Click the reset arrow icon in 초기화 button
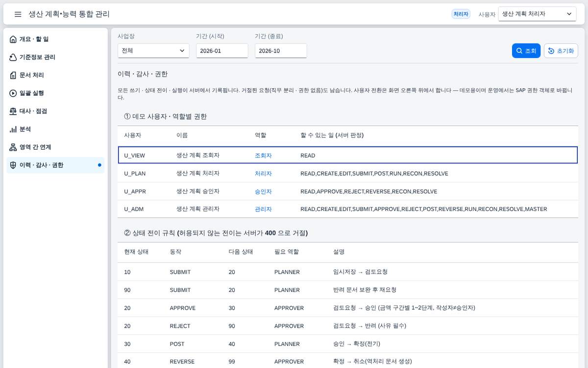 point(551,51)
